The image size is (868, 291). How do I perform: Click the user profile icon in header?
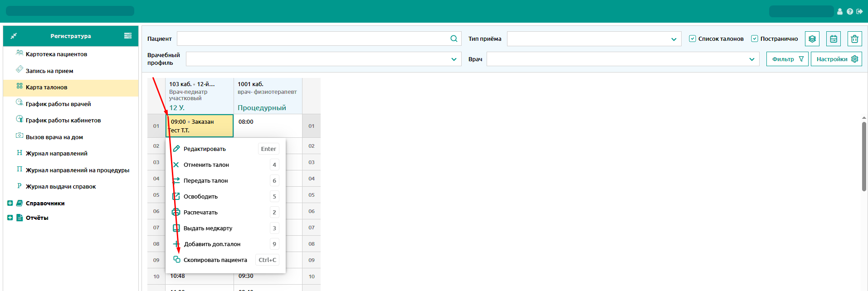(840, 12)
